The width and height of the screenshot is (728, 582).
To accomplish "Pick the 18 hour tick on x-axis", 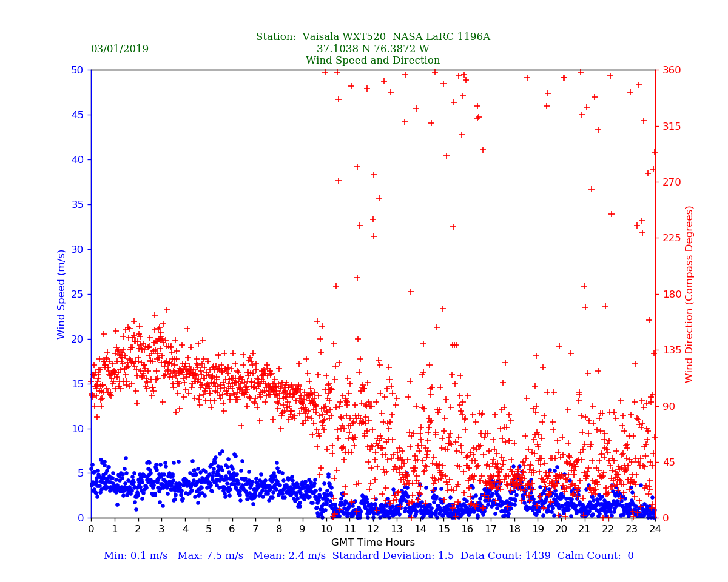I will click(514, 529).
